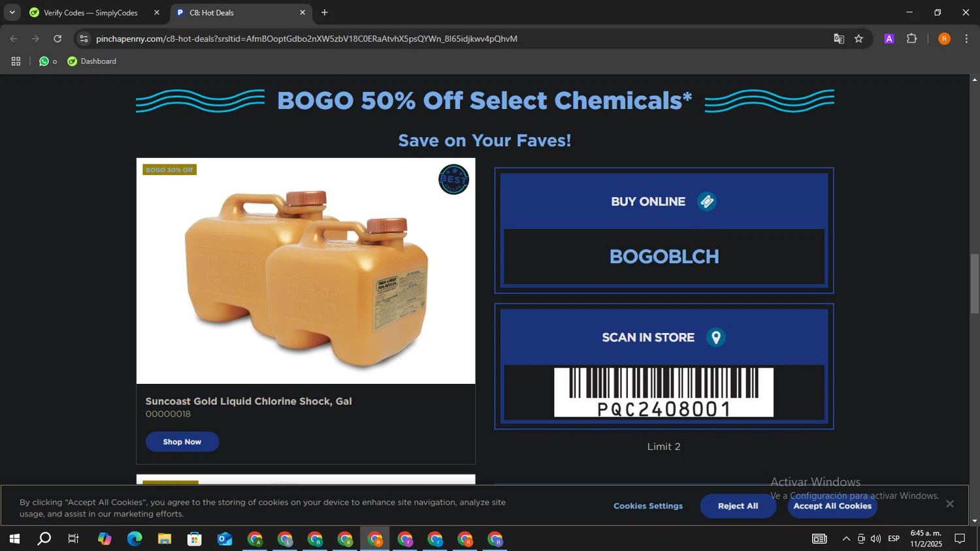Close the Verify Codes — SimplyCodes tab
The image size is (980, 551).
point(157,12)
